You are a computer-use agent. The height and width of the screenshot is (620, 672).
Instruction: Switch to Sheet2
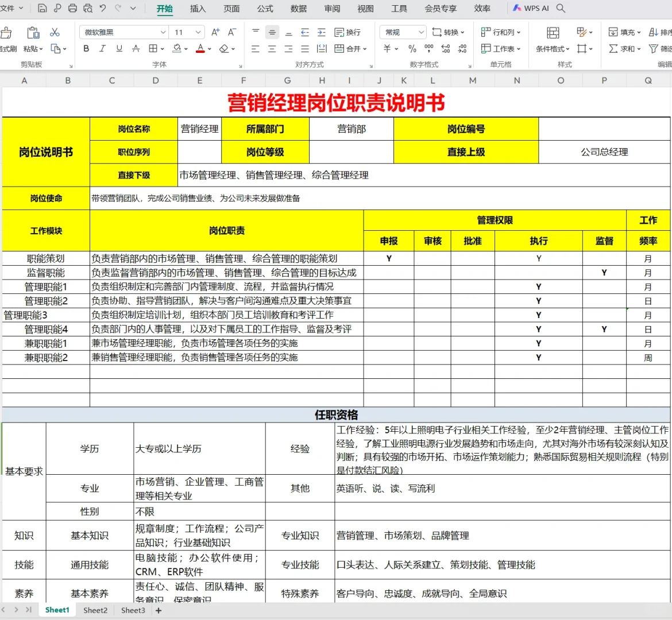click(95, 611)
